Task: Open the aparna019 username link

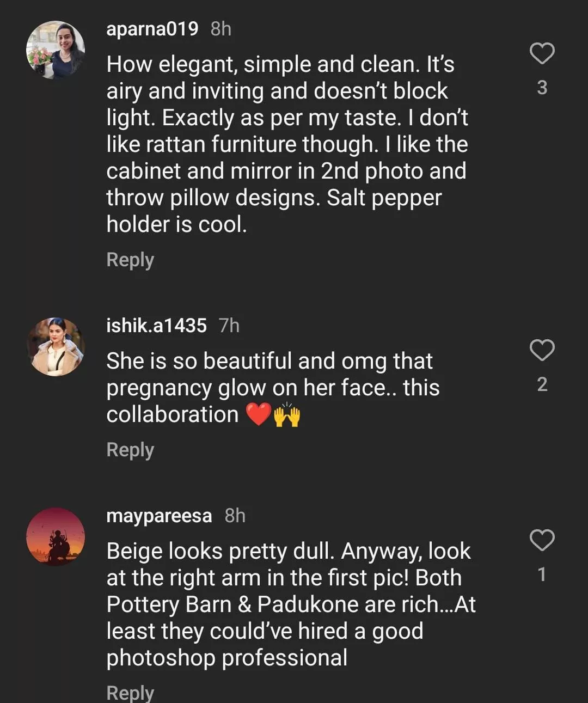Action: (x=152, y=28)
